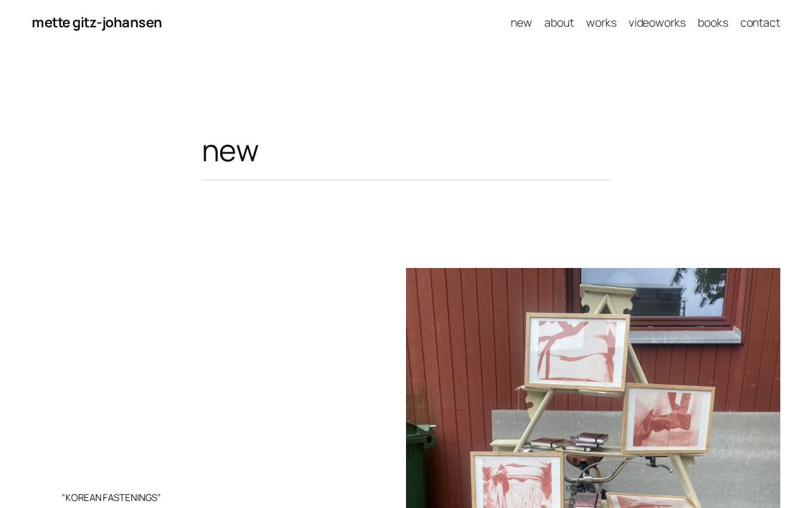Open the mette gitz-johansen home link
This screenshot has width=812, height=508.
(96, 22)
